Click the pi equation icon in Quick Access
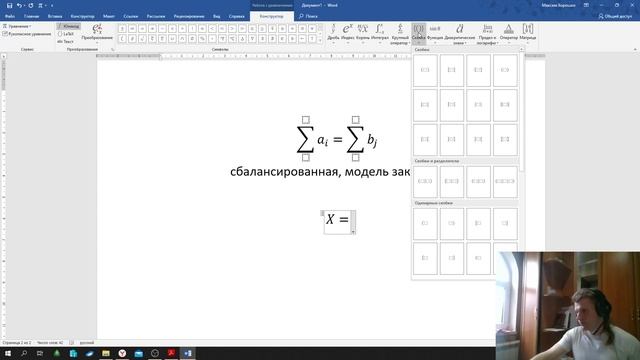Image resolution: width=640 pixels, height=360 pixels. [x=40, y=5]
